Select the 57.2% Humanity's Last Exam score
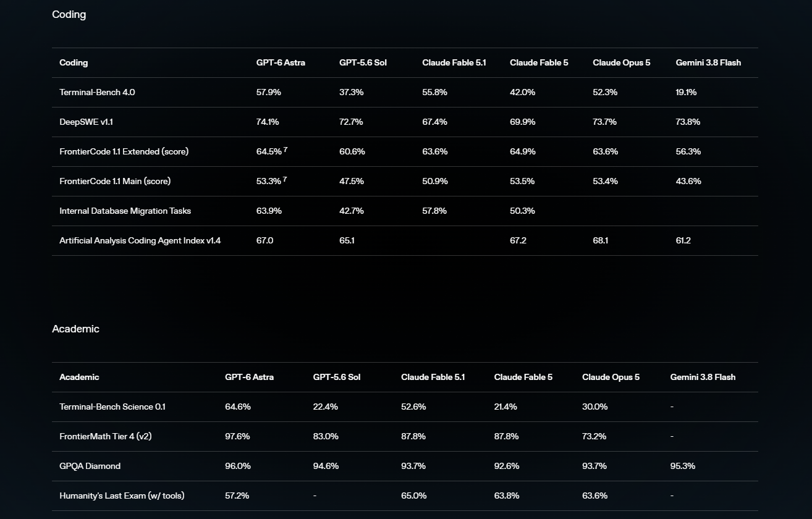 coord(237,496)
